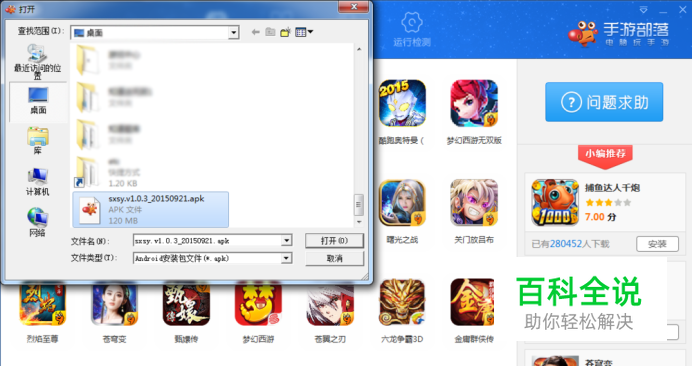This screenshot has height=366, width=692.
Task: Click the 280452 download count link
Action: (x=566, y=244)
